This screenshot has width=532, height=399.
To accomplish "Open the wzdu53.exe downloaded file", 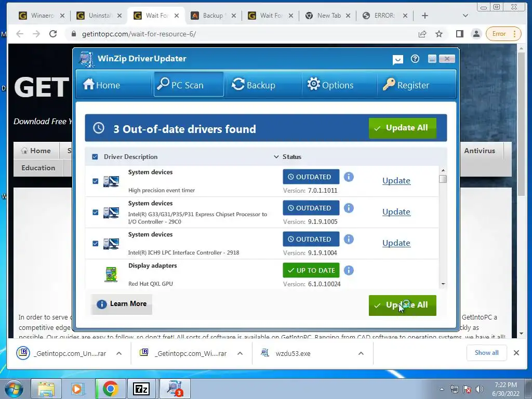I will pyautogui.click(x=293, y=353).
